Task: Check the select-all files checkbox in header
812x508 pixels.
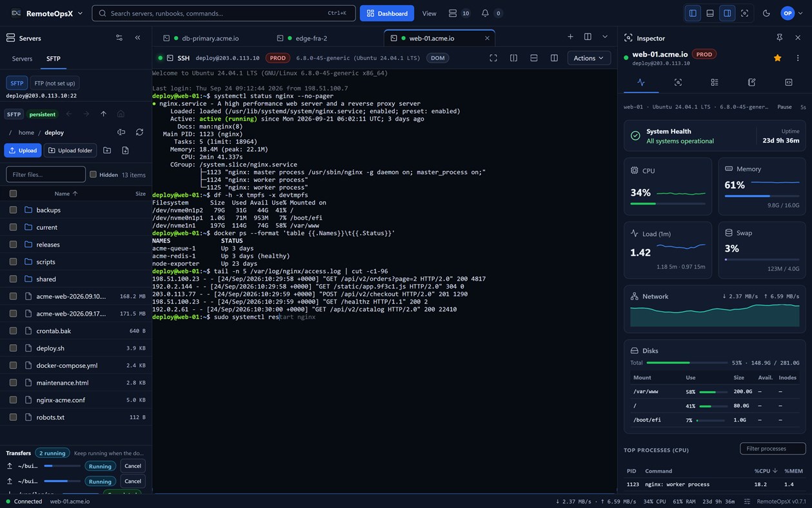Action: pyautogui.click(x=13, y=194)
